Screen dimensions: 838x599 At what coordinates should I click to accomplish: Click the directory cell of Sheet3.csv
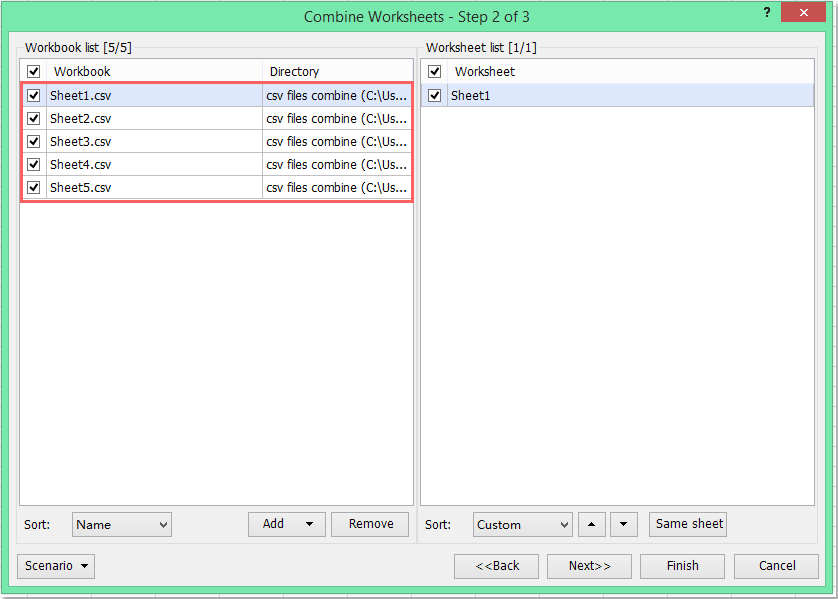[337, 142]
